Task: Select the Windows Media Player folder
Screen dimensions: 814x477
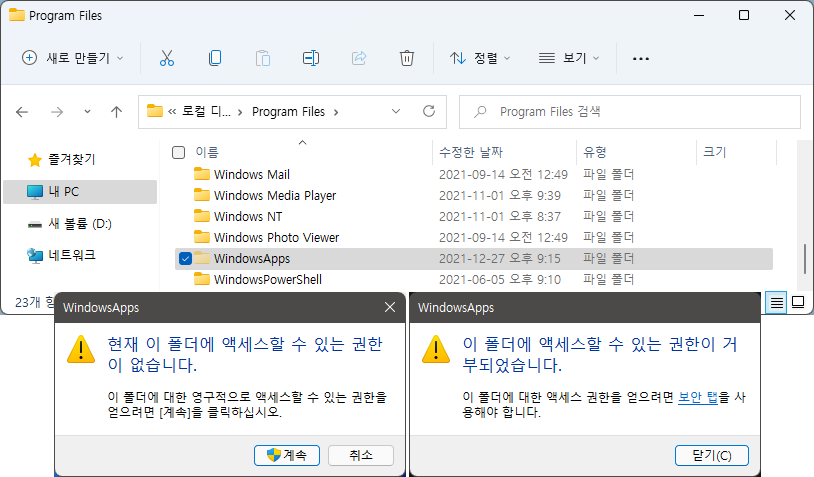Action: coord(275,196)
